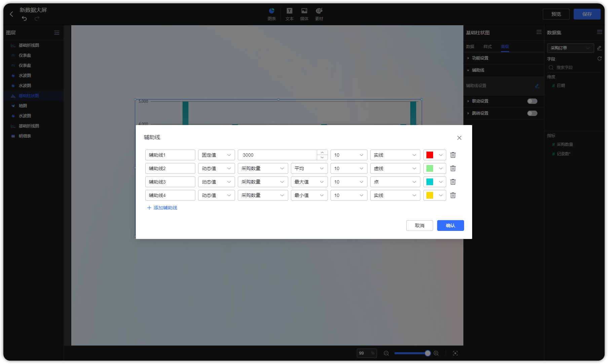
Task: Undo the last action
Action: (x=24, y=18)
